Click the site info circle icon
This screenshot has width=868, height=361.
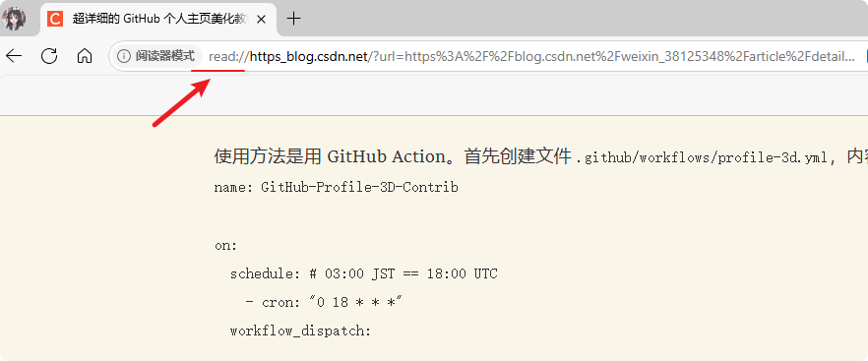(125, 56)
